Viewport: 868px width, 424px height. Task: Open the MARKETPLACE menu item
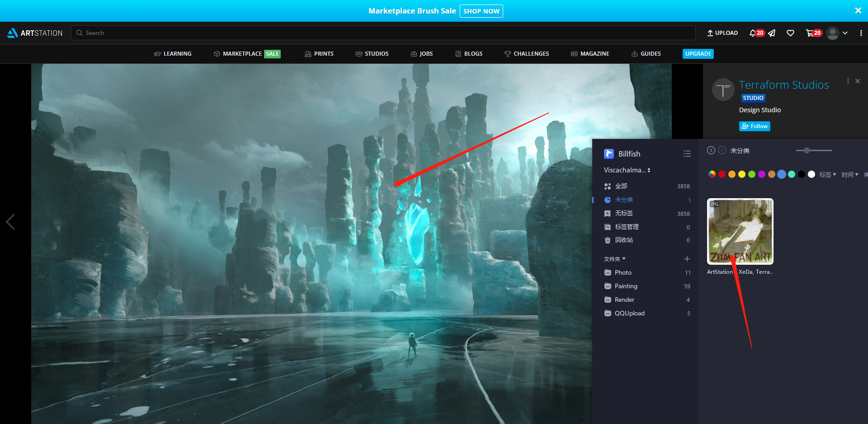(x=247, y=53)
